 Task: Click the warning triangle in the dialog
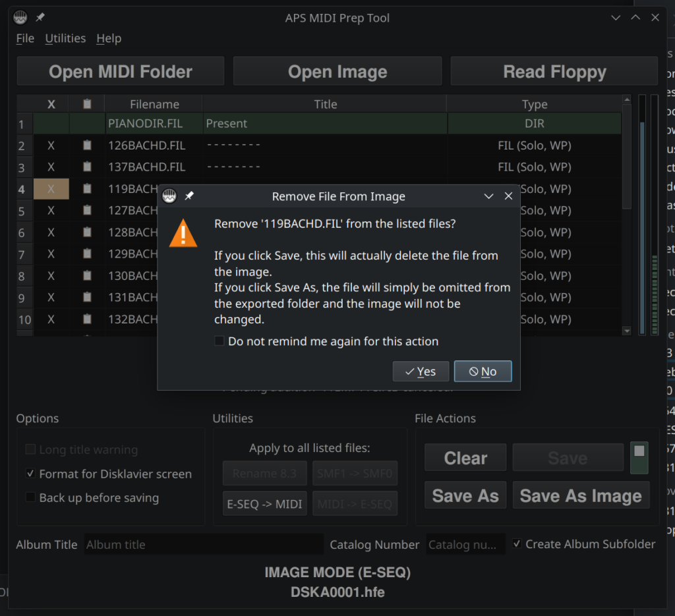point(182,233)
